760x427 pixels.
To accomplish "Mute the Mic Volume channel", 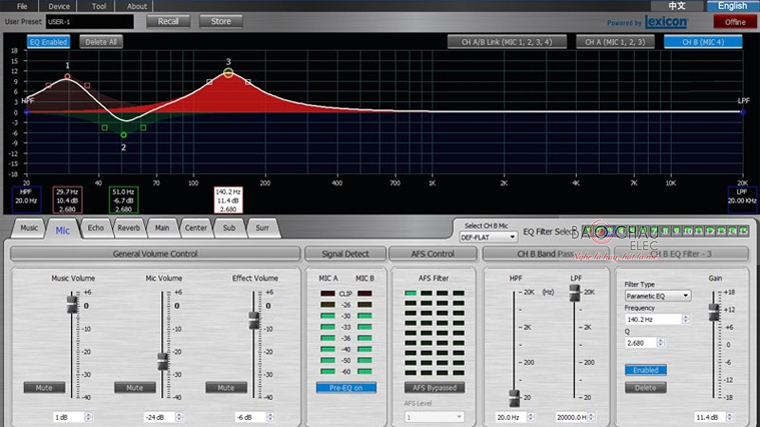I will pyautogui.click(x=135, y=388).
